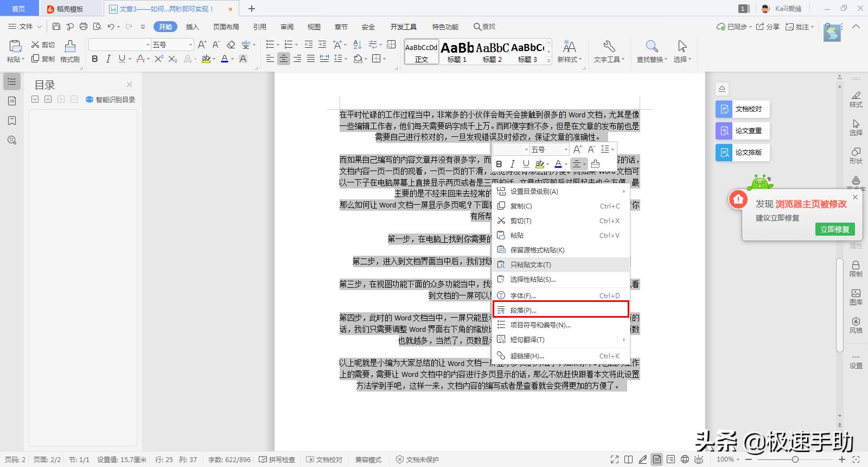Click 查找 search box in menu bar
The height and width of the screenshot is (467, 868).
(484, 27)
